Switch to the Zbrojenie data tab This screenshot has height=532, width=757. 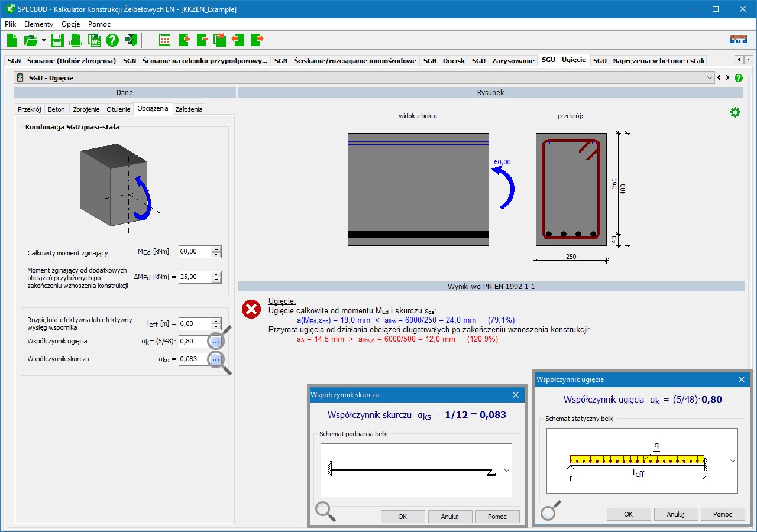coord(86,109)
